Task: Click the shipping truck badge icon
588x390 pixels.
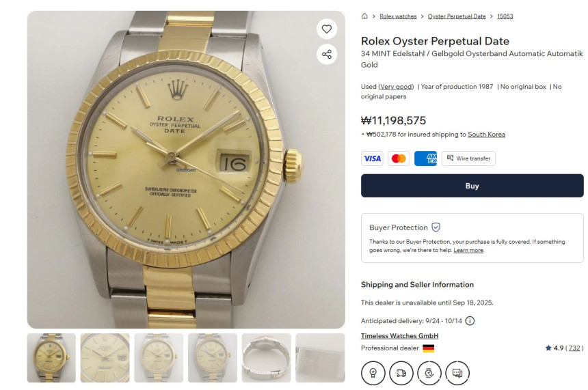Action: pyautogui.click(x=401, y=373)
